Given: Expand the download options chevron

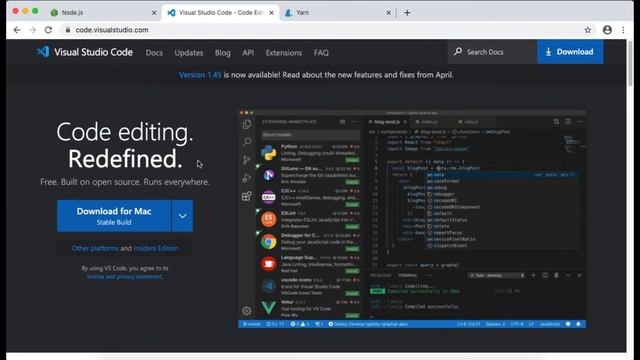Looking at the screenshot, I should coord(182,216).
